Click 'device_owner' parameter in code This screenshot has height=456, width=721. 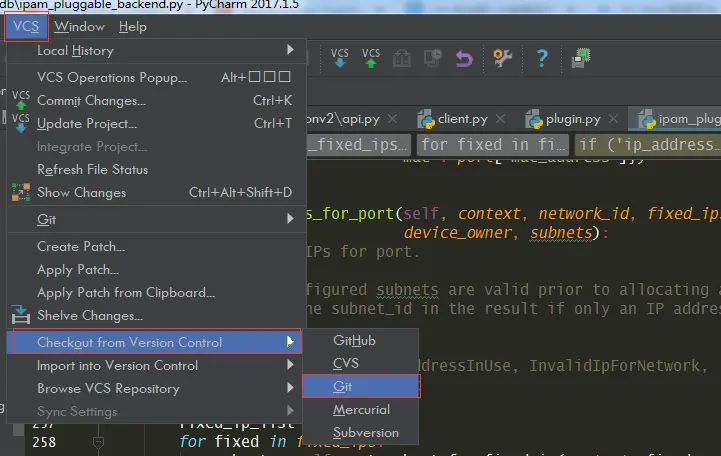tap(458, 233)
